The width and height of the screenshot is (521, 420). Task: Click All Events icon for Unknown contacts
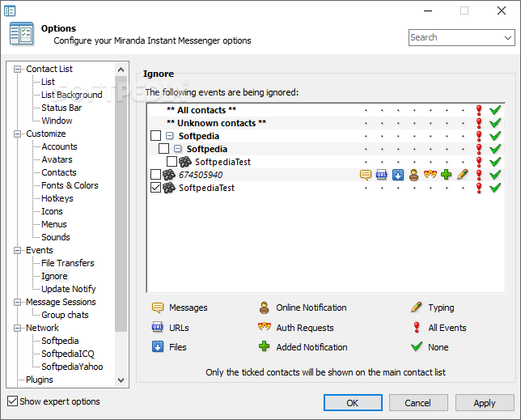pyautogui.click(x=479, y=123)
